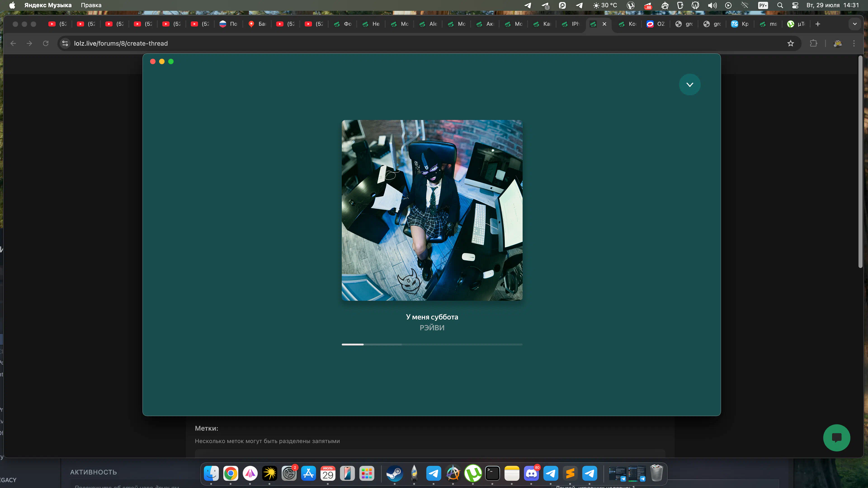Image resolution: width=868 pixels, height=488 pixels.
Task: Open the Chrome extensions puzzle icon
Action: (x=814, y=43)
